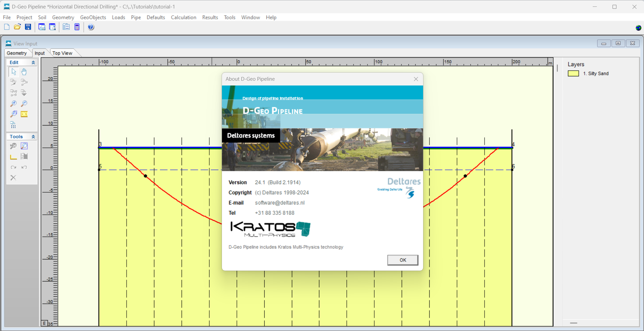
Task: Open the Calculation menu
Action: coord(184,17)
